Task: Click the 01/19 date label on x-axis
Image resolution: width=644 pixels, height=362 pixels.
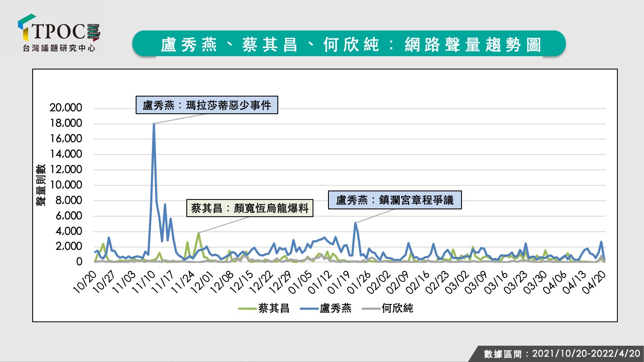Action: pos(340,282)
